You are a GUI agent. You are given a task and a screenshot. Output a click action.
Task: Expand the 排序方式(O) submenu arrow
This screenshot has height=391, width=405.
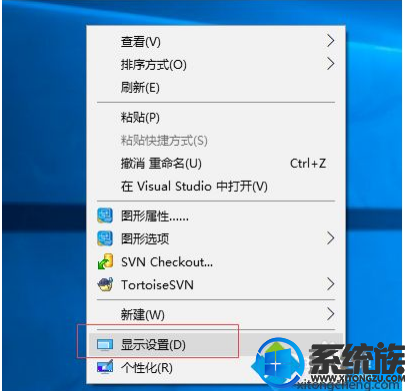(330, 64)
